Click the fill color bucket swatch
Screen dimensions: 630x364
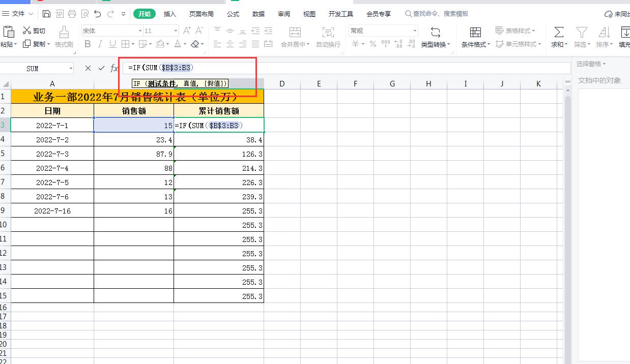tap(160, 44)
